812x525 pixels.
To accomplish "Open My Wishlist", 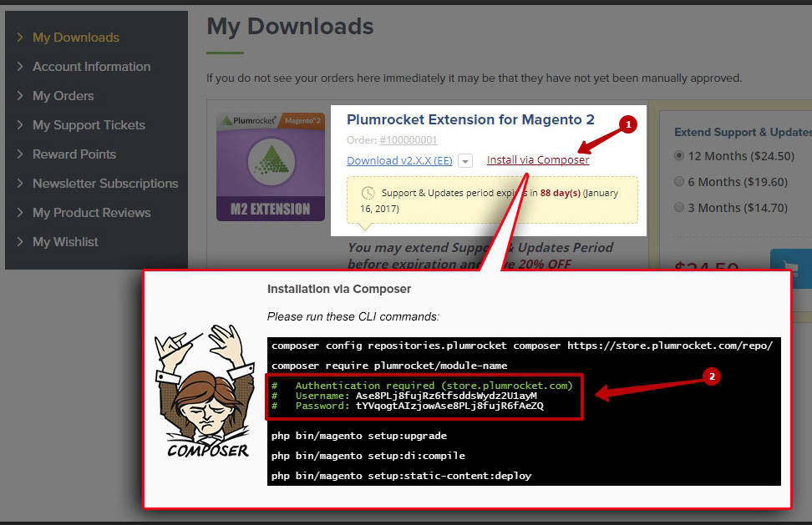I will click(65, 242).
